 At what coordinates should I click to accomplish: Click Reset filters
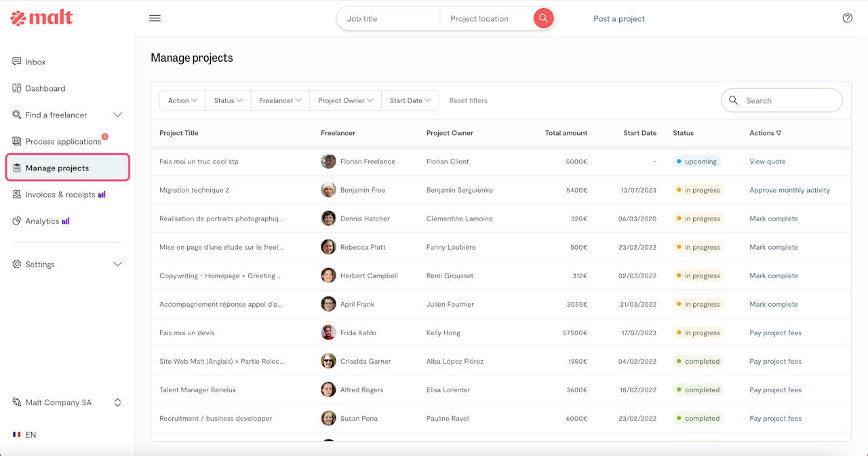point(468,100)
